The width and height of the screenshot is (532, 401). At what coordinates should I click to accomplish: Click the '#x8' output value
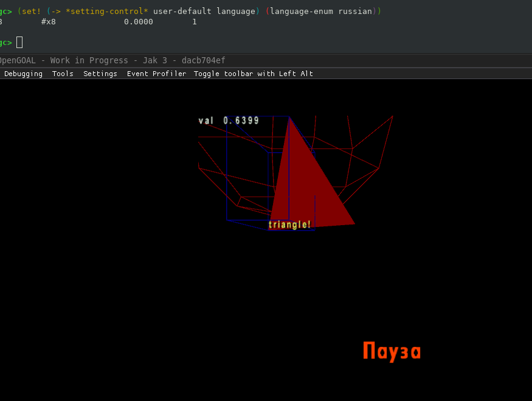(48, 21)
